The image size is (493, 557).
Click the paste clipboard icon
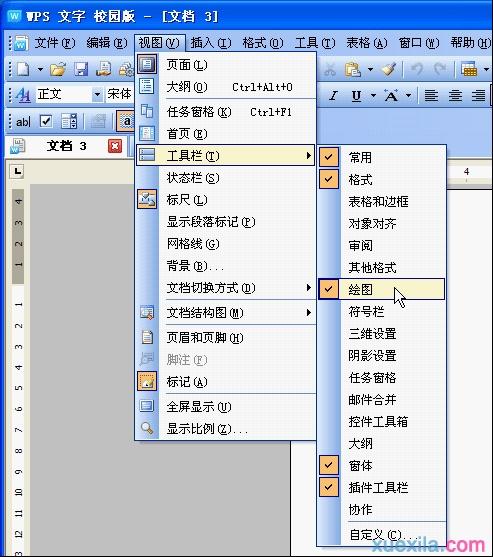(x=352, y=69)
